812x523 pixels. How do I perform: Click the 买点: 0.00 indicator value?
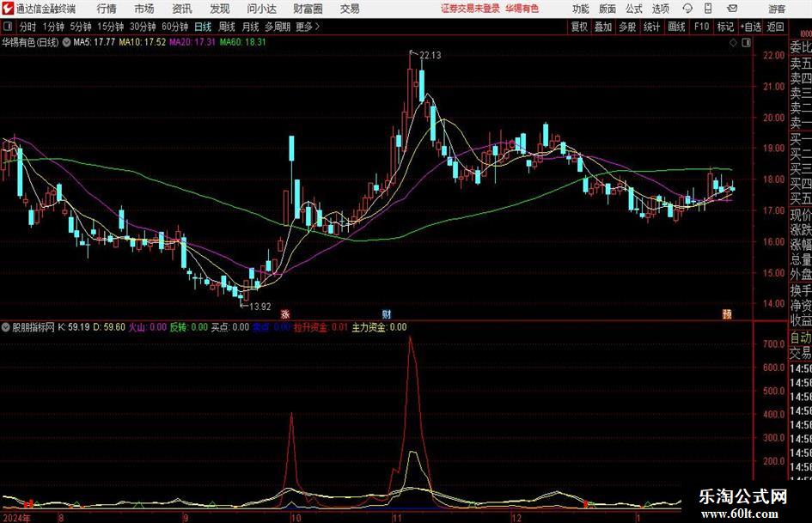(230, 327)
